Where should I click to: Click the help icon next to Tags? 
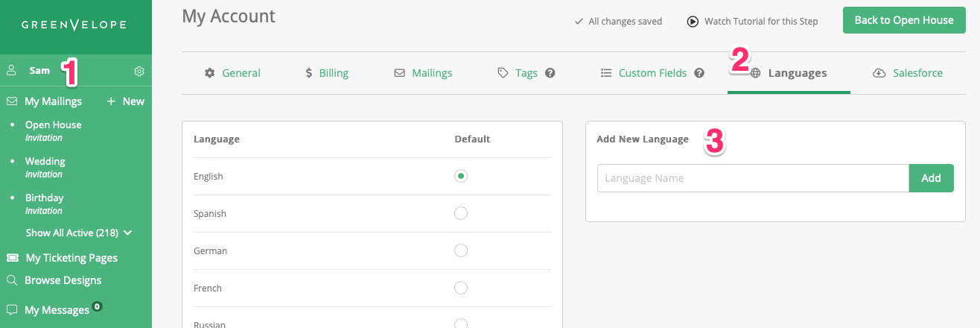point(550,73)
